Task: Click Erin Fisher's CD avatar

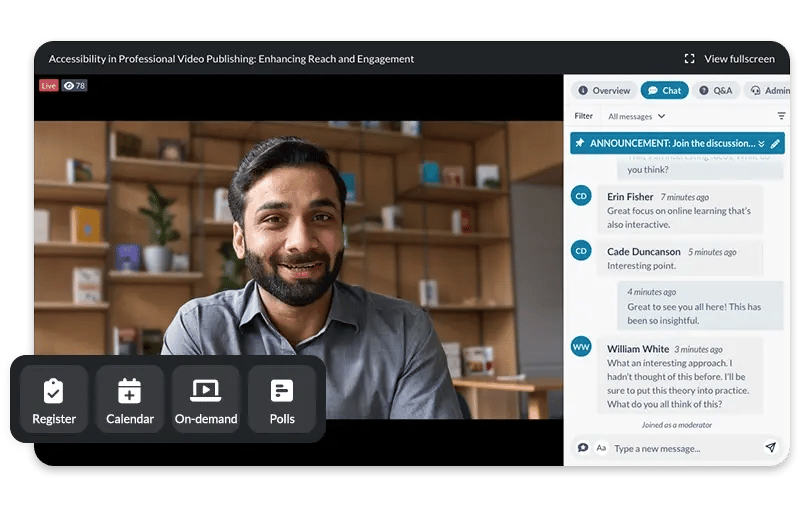Action: [x=581, y=196]
